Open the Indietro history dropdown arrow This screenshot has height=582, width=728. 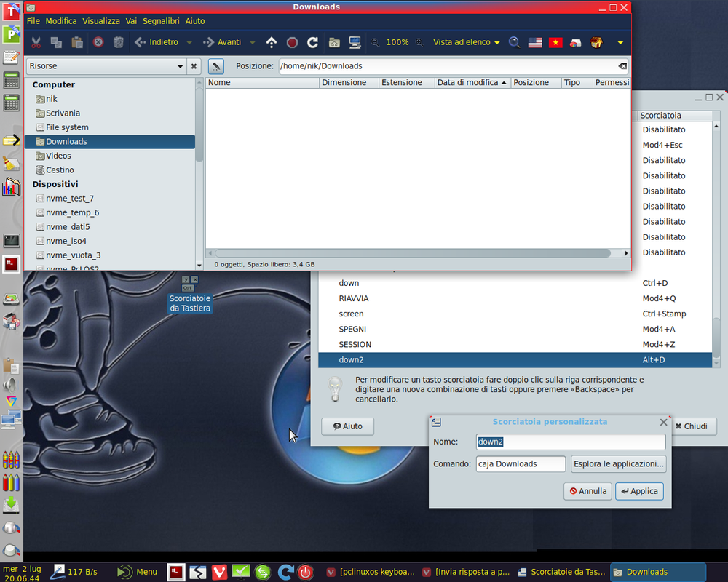189,42
